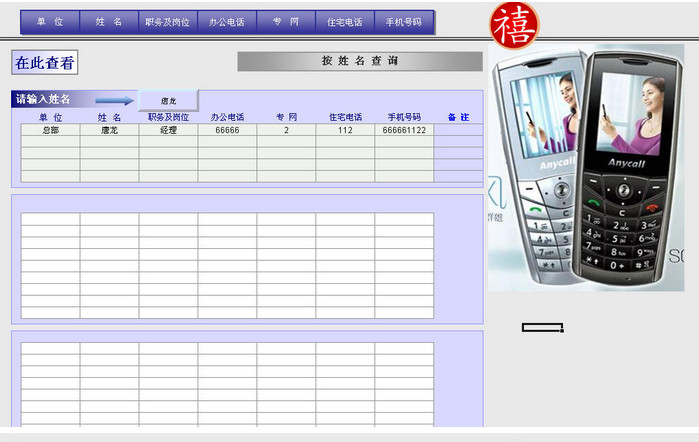Click the 办公电话 column header in results table
699x442 pixels.
coord(227,117)
